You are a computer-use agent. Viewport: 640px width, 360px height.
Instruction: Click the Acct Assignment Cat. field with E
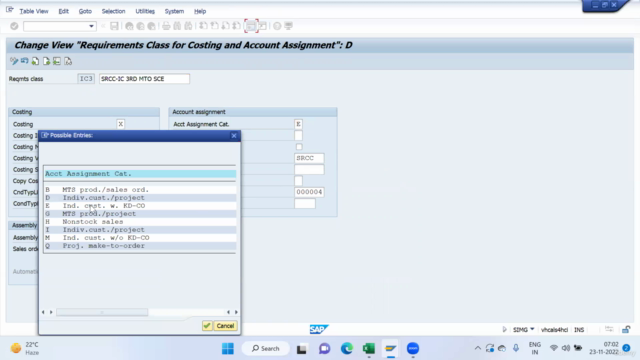tap(298, 124)
